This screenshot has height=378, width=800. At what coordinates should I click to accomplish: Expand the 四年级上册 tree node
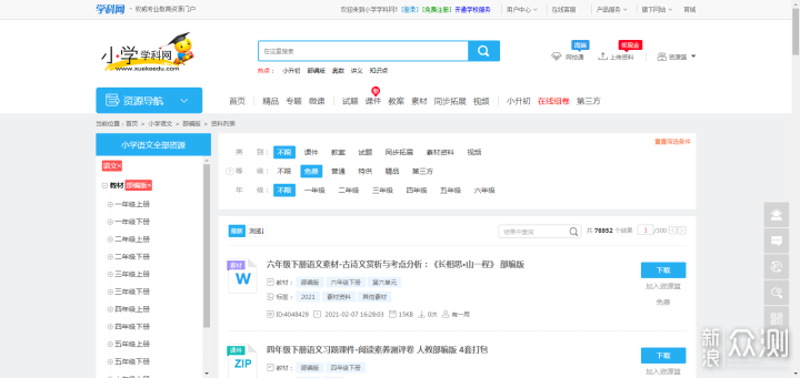tap(110, 309)
